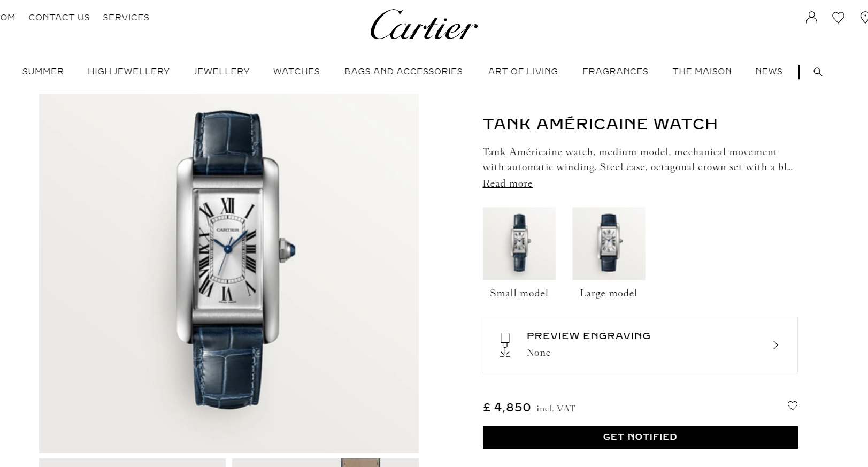Click the engraving tool icon
The width and height of the screenshot is (868, 467).
click(x=504, y=345)
